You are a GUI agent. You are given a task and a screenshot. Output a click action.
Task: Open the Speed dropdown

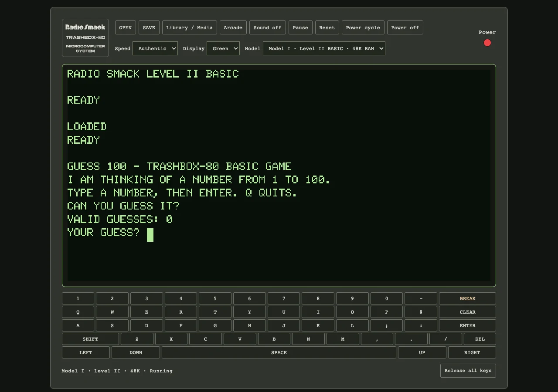155,48
